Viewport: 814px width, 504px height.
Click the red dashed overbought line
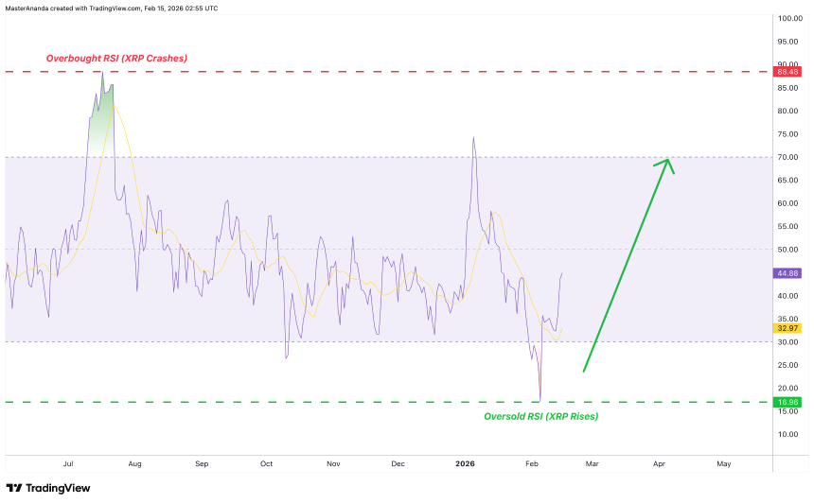(388, 72)
